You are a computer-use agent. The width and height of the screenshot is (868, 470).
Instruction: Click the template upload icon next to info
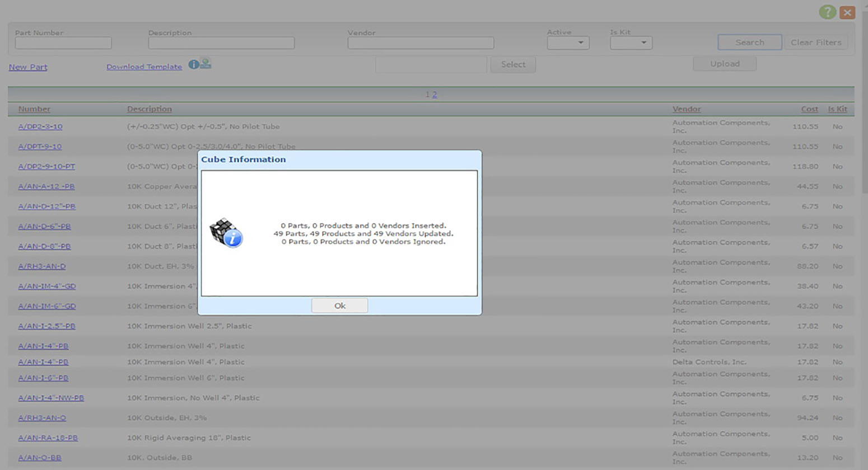(x=204, y=64)
